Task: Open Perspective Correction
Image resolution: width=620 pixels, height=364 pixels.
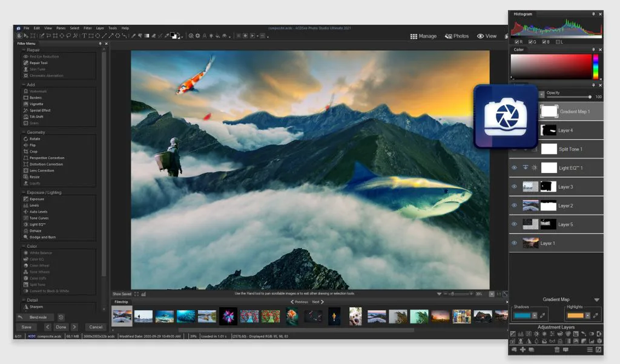Action: click(47, 158)
